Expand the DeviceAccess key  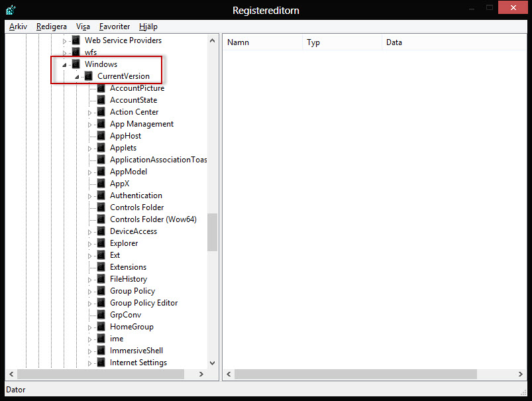pyautogui.click(x=89, y=232)
